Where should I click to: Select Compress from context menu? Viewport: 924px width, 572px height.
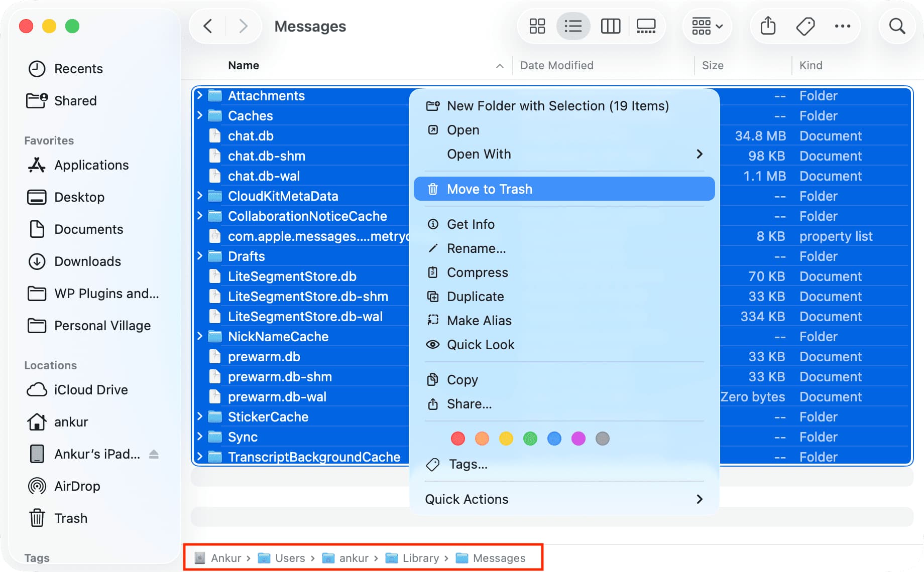pos(477,272)
